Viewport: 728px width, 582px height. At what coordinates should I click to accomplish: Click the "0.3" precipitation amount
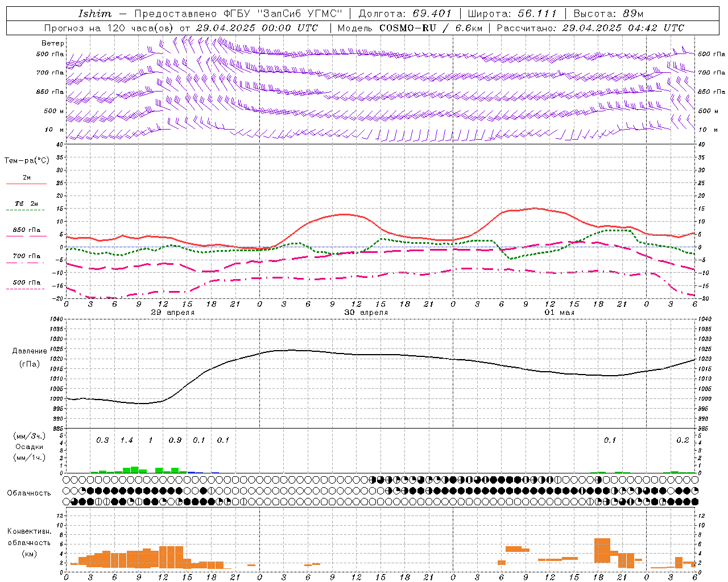click(102, 440)
